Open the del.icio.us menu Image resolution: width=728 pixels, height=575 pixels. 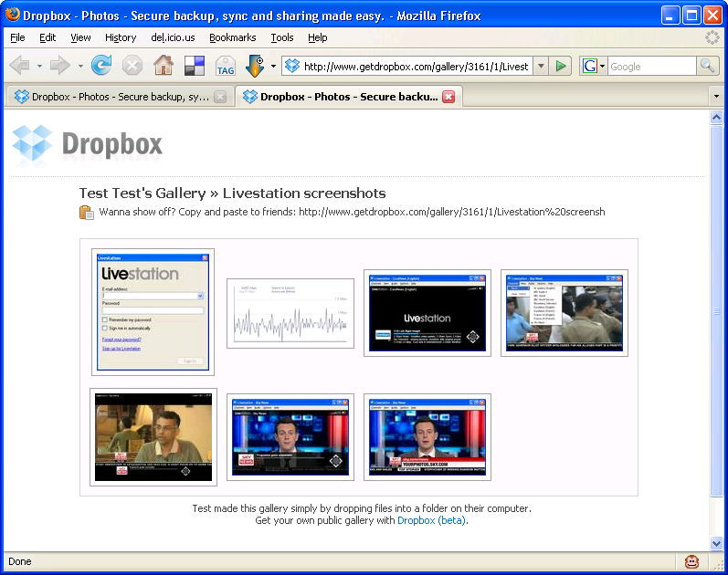point(173,37)
